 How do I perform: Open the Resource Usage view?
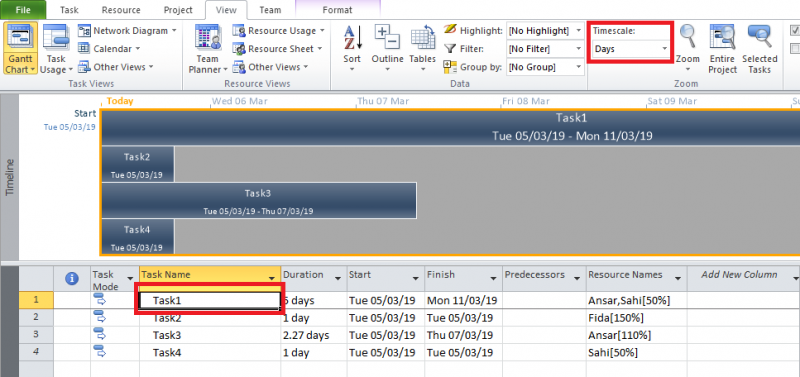[x=278, y=31]
